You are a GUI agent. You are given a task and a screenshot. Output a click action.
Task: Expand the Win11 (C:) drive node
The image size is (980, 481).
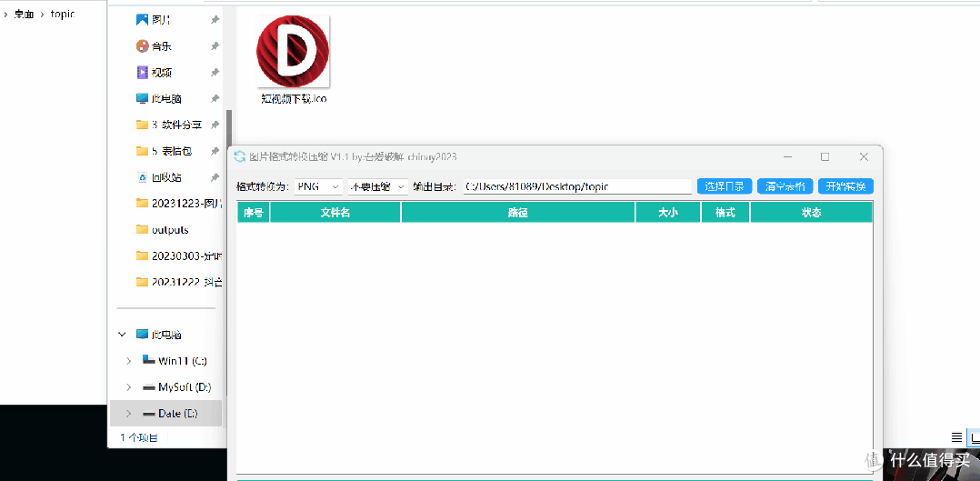128,361
